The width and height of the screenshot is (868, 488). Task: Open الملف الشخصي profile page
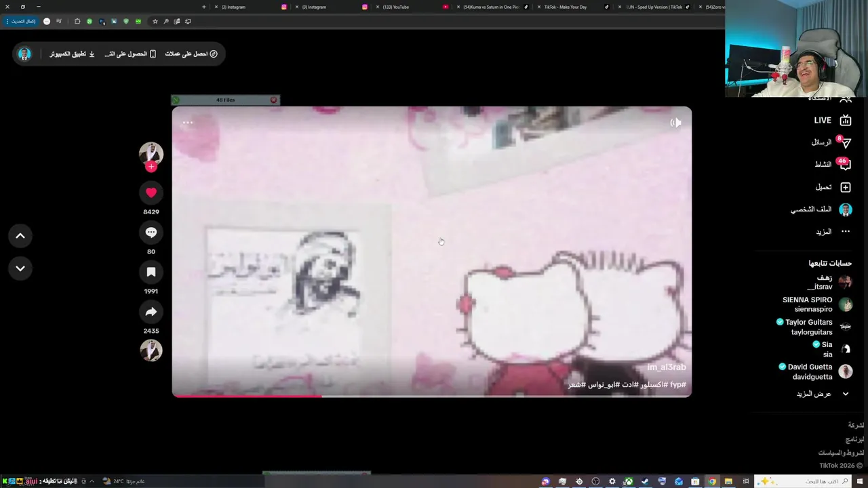click(821, 209)
